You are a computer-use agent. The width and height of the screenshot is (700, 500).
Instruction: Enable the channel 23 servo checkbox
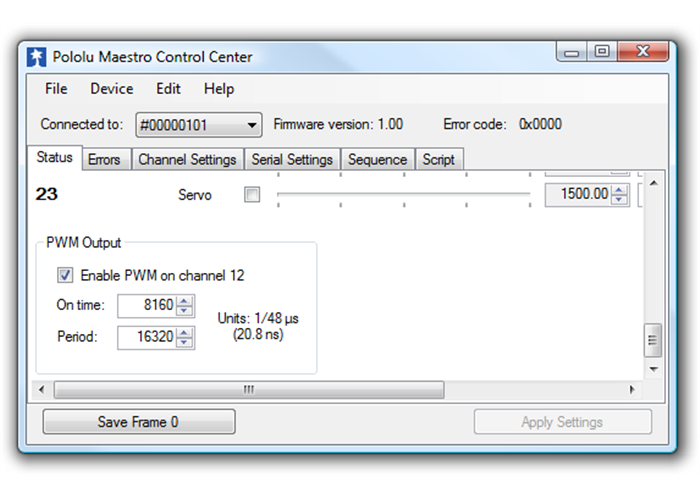coord(252,195)
